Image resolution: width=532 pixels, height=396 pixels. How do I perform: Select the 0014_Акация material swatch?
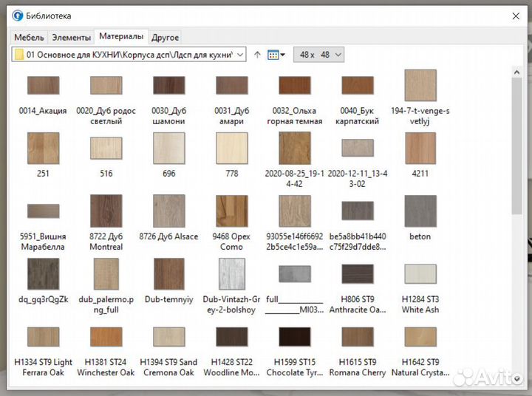coord(43,85)
